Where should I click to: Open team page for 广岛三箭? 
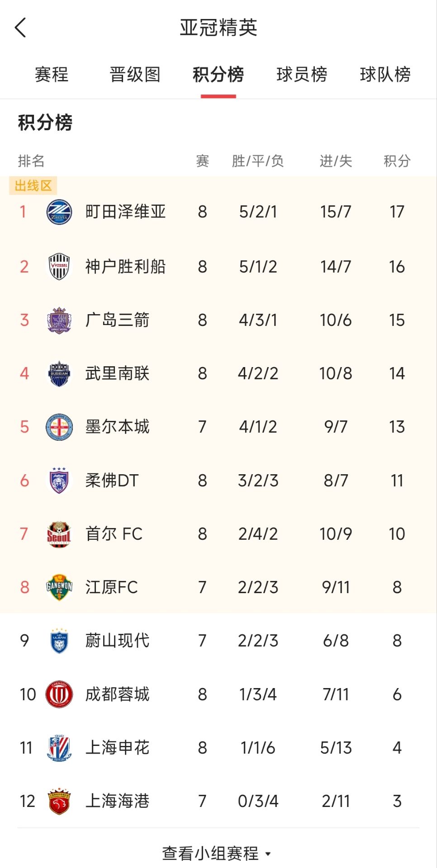117,320
